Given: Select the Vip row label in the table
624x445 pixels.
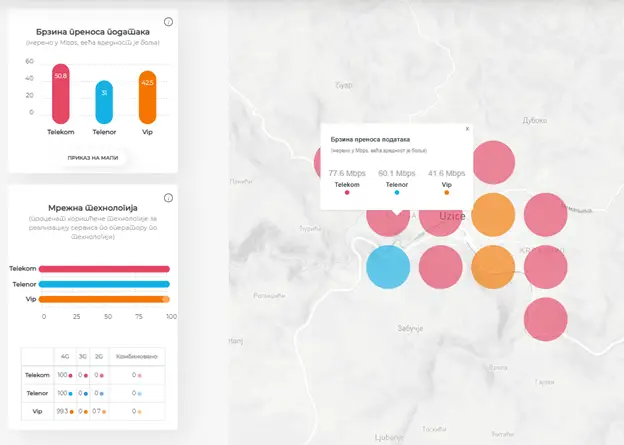Looking at the screenshot, I should (x=37, y=411).
